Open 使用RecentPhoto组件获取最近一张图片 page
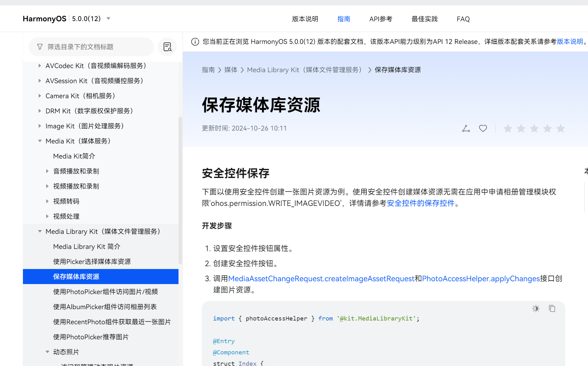Screen dimensions: 588x366 tap(112, 322)
